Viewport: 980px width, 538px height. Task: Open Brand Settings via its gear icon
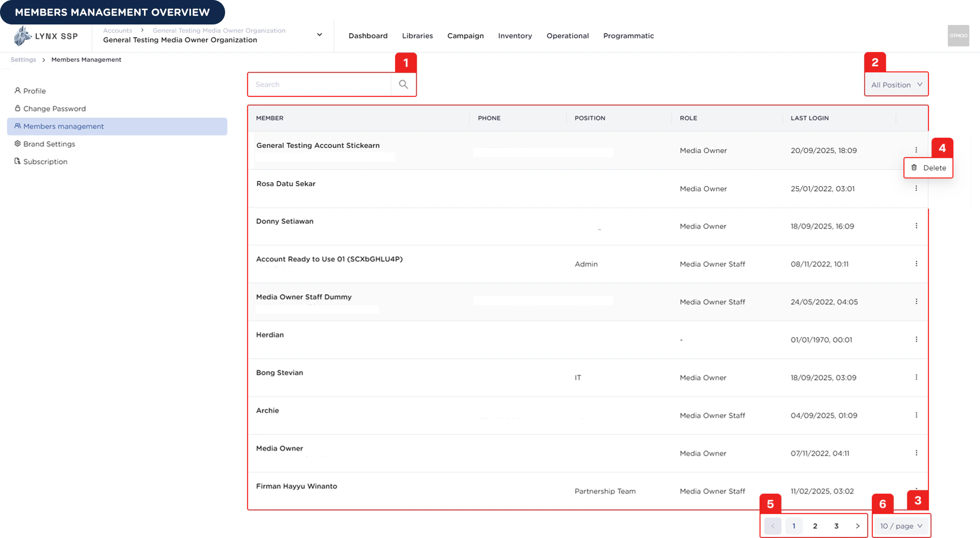coord(17,144)
